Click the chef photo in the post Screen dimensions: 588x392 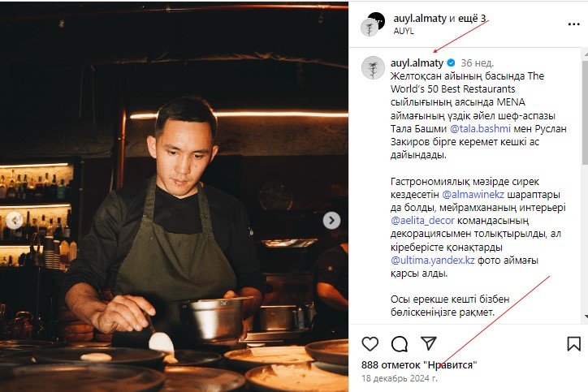[174, 196]
